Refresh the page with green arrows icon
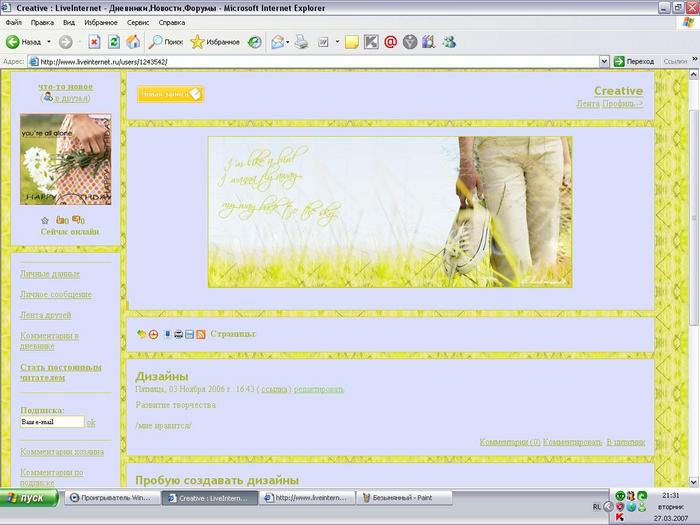The height and width of the screenshot is (525, 700). click(114, 42)
